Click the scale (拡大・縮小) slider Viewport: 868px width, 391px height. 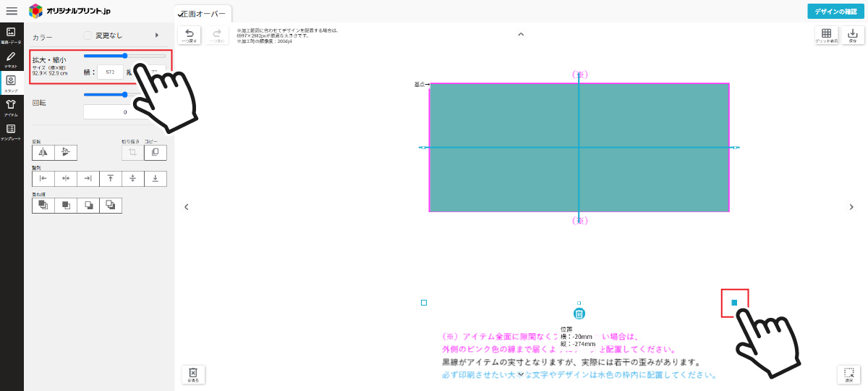coord(124,56)
